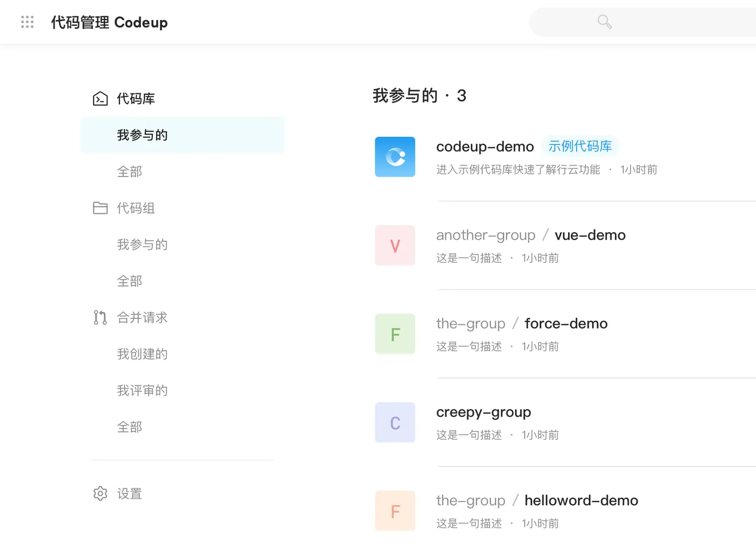The height and width of the screenshot is (550, 756).
Task: Click the purple C avatar for creepy-group
Action: coord(395,423)
